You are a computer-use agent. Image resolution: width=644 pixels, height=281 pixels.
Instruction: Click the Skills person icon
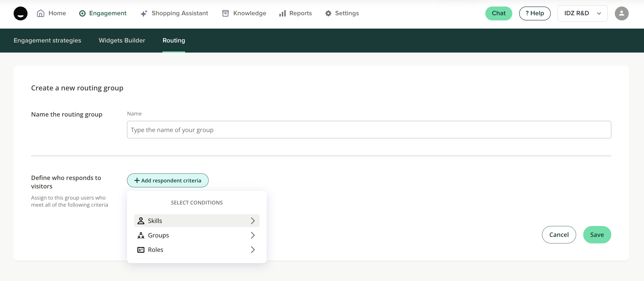coord(141,221)
